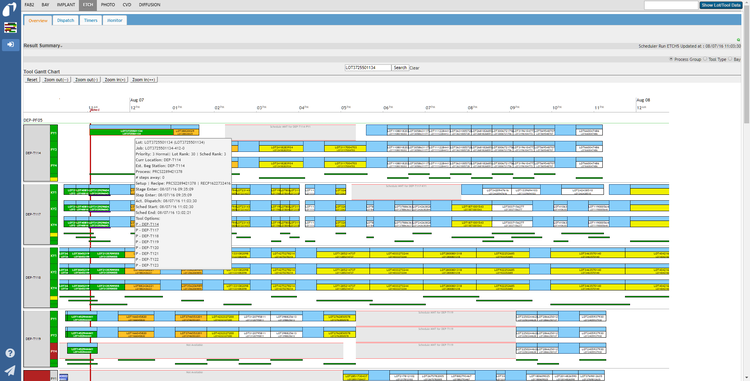Select the Bay radio button
The image size is (750, 381).
730,59
